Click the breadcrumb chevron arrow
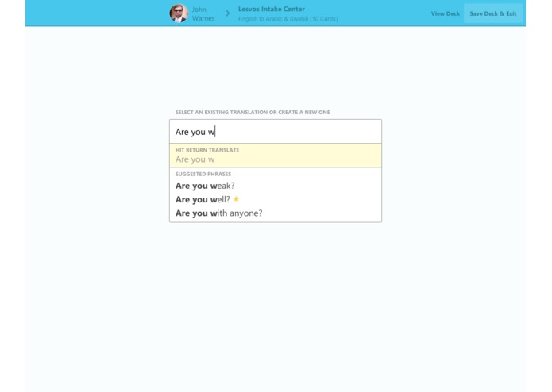Image resolution: width=552 pixels, height=392 pixels. 227,13
